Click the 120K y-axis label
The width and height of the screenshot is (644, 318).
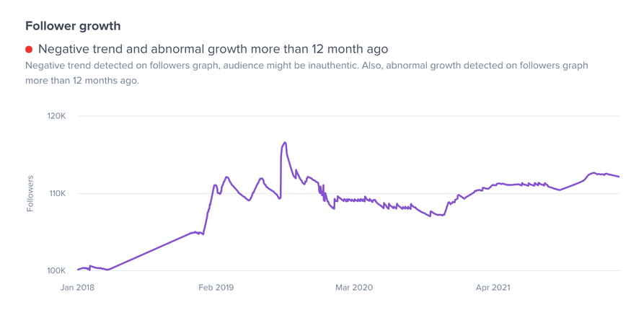56,116
